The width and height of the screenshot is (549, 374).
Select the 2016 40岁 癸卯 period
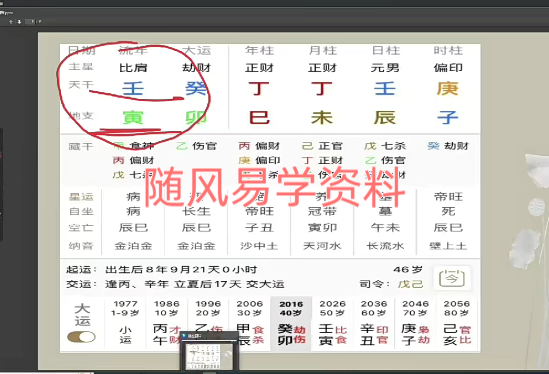[x=291, y=323]
